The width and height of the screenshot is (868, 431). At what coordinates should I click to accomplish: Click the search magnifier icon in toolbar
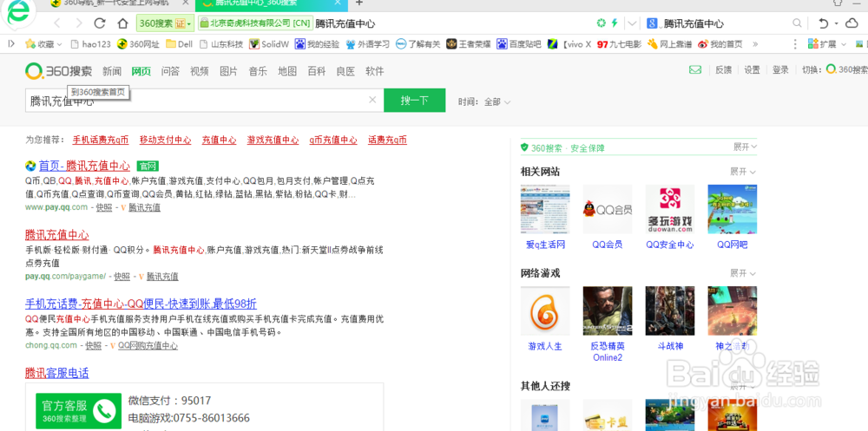coord(797,23)
